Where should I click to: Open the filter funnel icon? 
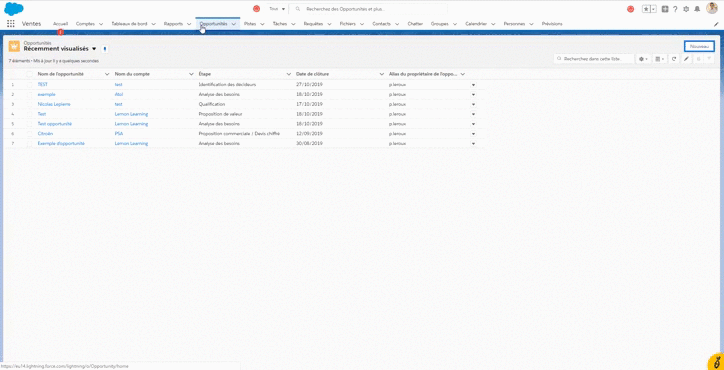pos(709,59)
